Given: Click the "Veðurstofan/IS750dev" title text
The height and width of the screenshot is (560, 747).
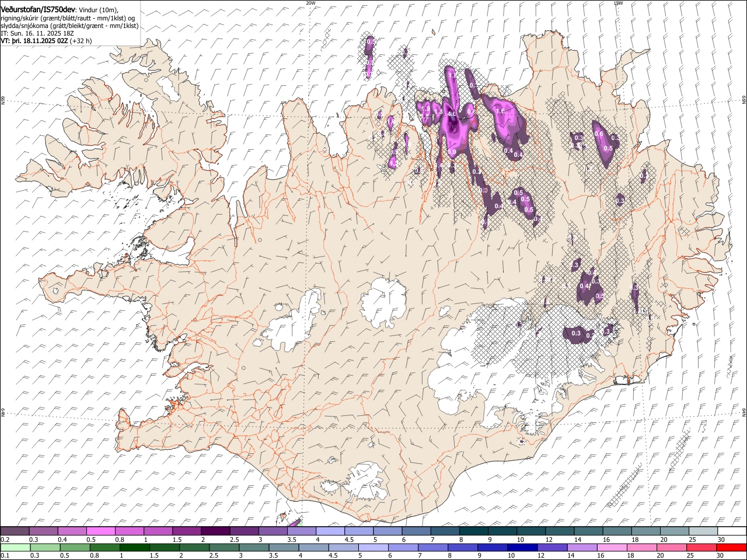Looking at the screenshot, I should (38, 9).
